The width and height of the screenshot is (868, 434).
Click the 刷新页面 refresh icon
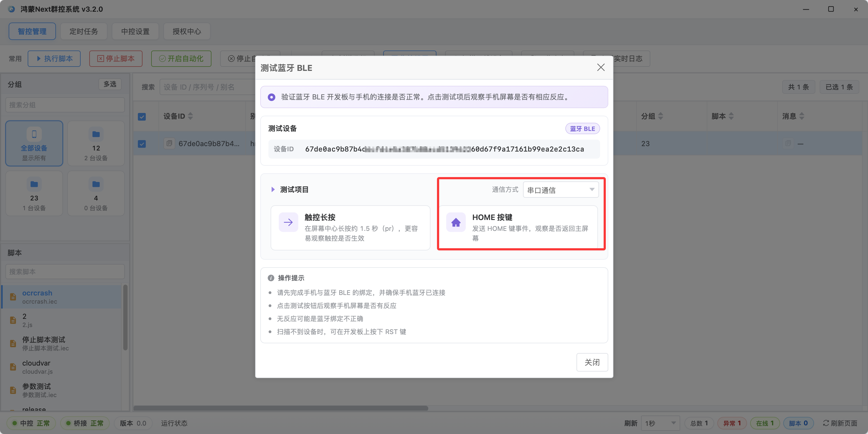coord(826,423)
